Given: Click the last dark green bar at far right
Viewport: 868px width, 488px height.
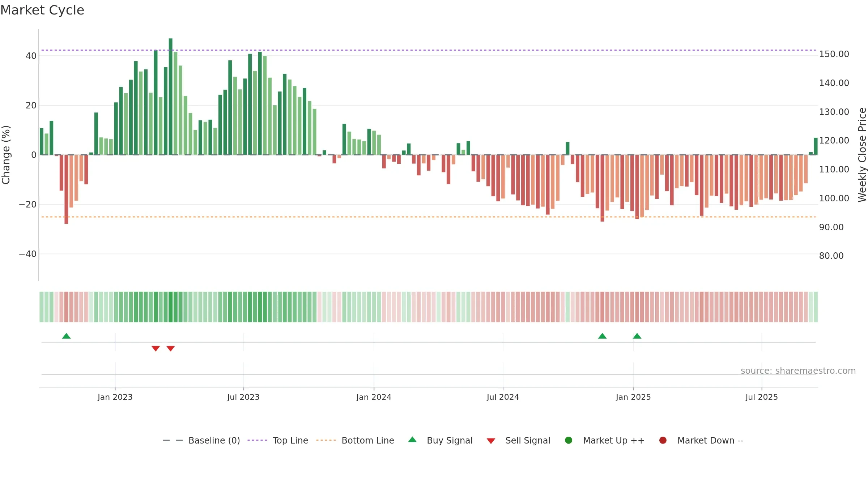Looking at the screenshot, I should (x=816, y=146).
